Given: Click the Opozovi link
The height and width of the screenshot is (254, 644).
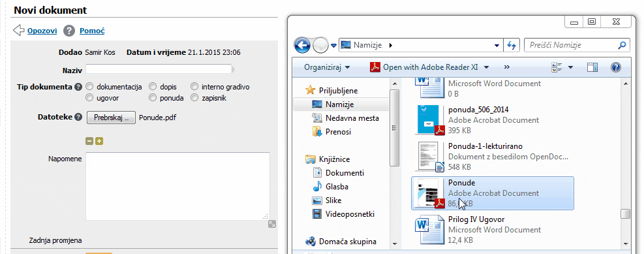Looking at the screenshot, I should 42,31.
